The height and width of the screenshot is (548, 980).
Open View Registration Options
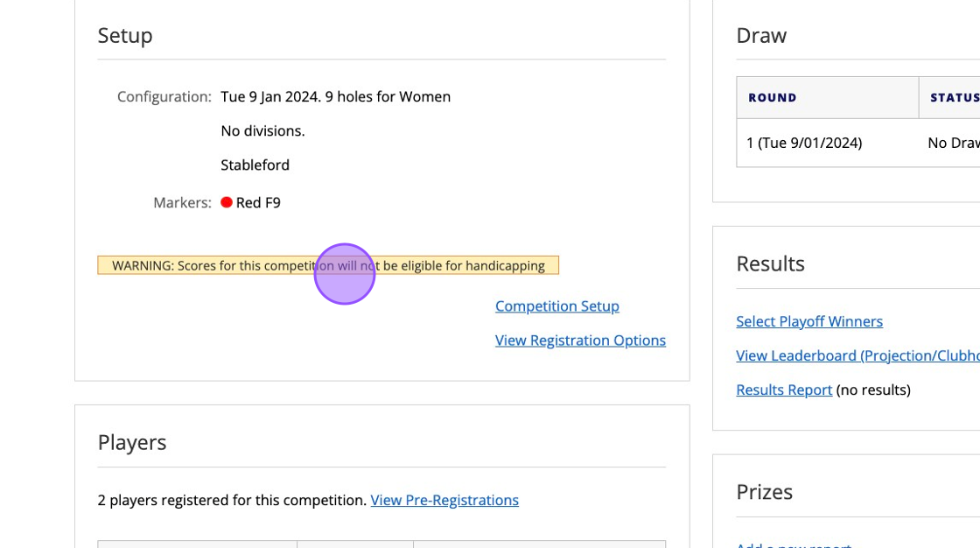pyautogui.click(x=580, y=341)
